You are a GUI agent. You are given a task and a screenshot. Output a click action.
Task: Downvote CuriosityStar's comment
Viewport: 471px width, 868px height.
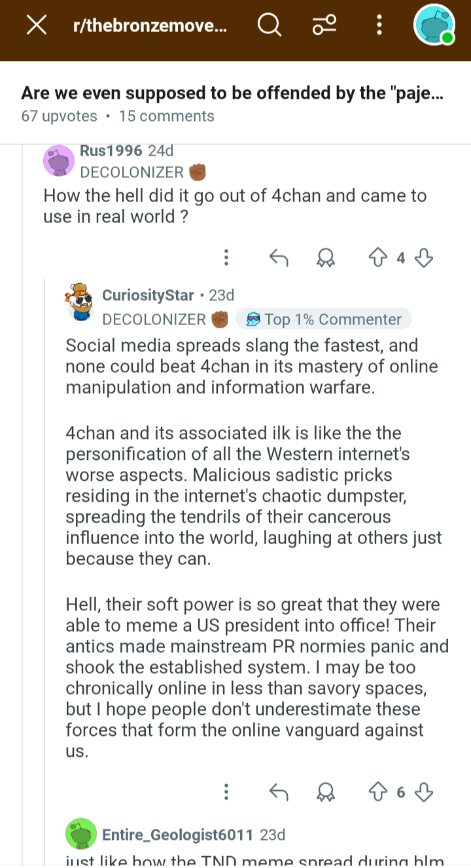[x=424, y=792]
